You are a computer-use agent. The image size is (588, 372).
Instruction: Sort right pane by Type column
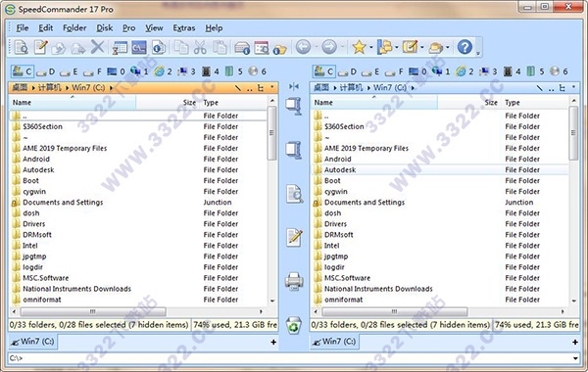pos(536,102)
